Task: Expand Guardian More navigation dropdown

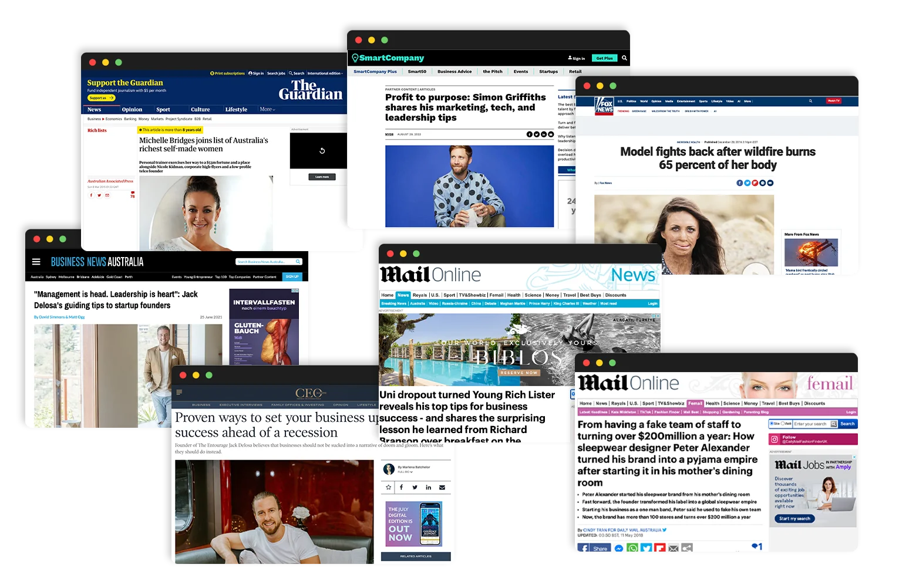Action: pyautogui.click(x=268, y=109)
